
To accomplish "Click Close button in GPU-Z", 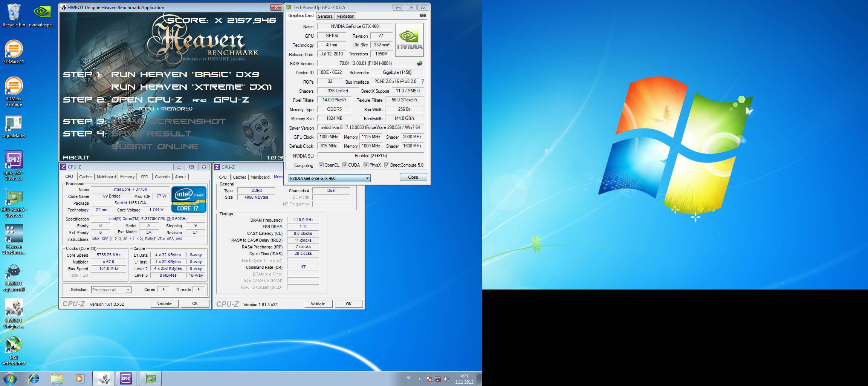I will click(413, 177).
